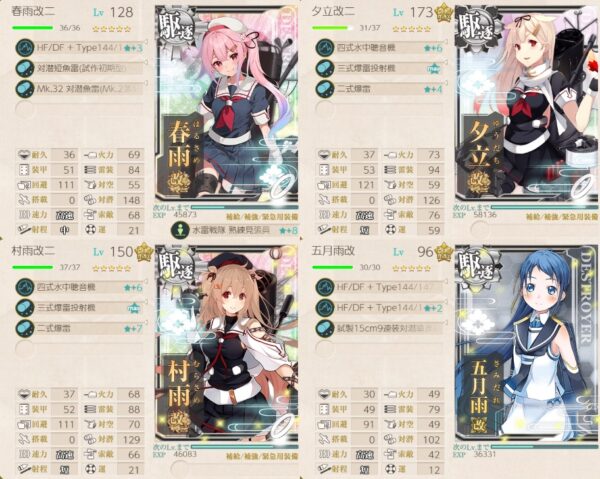Click Yuudachi's marriage ring badge beside level
Viewport: 600px width, 479px height.
444,13
